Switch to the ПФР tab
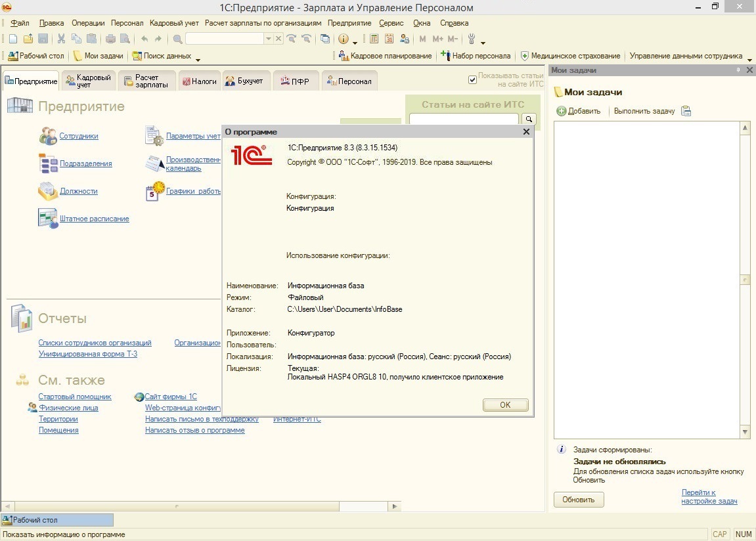 click(x=295, y=81)
